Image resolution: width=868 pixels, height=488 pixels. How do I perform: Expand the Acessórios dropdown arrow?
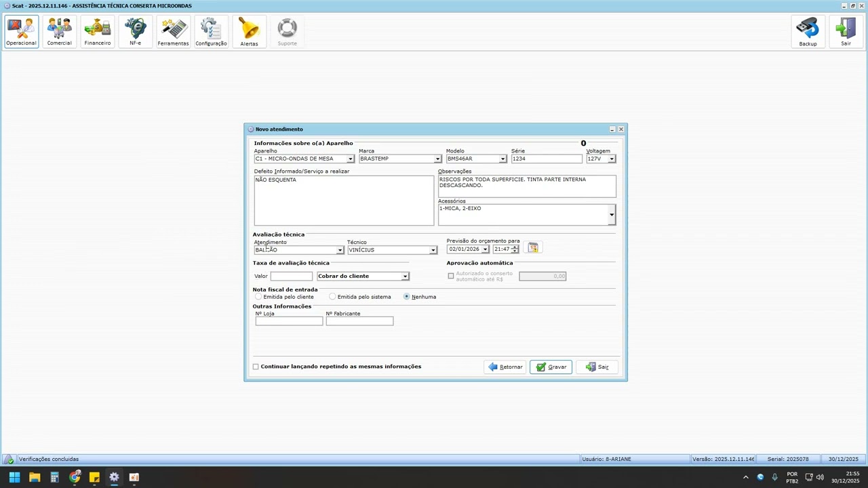[612, 215]
